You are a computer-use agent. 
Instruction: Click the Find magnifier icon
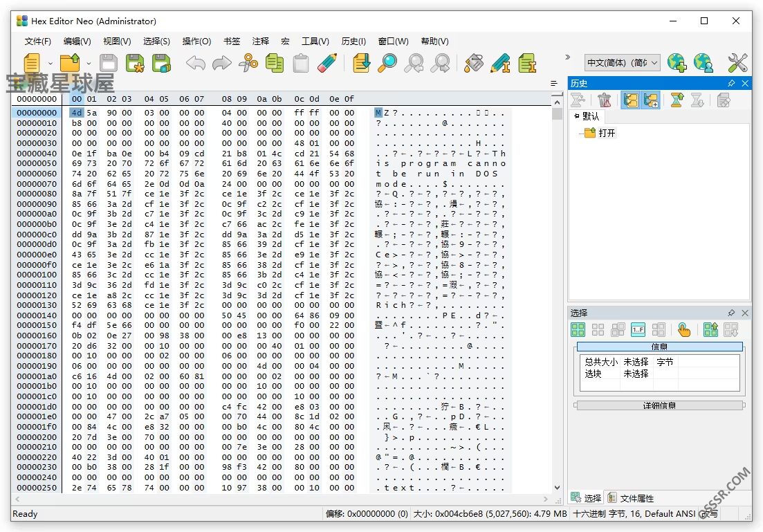[x=387, y=63]
